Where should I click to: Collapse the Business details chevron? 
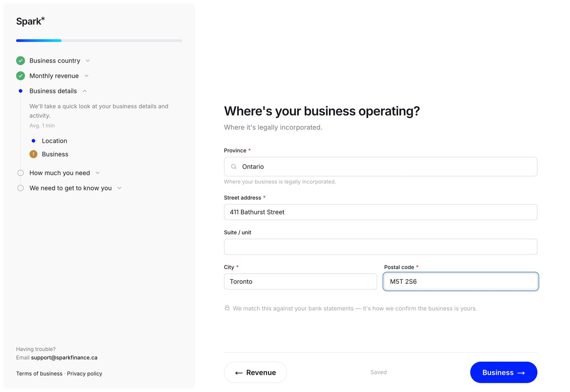tap(85, 91)
